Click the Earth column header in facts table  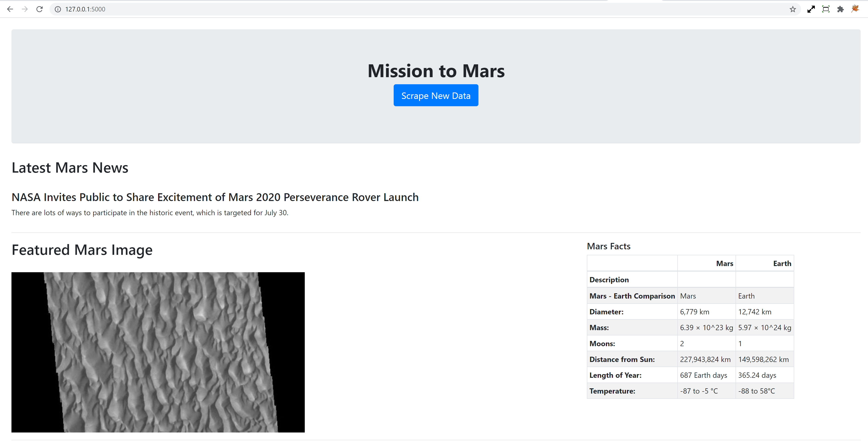tap(782, 264)
